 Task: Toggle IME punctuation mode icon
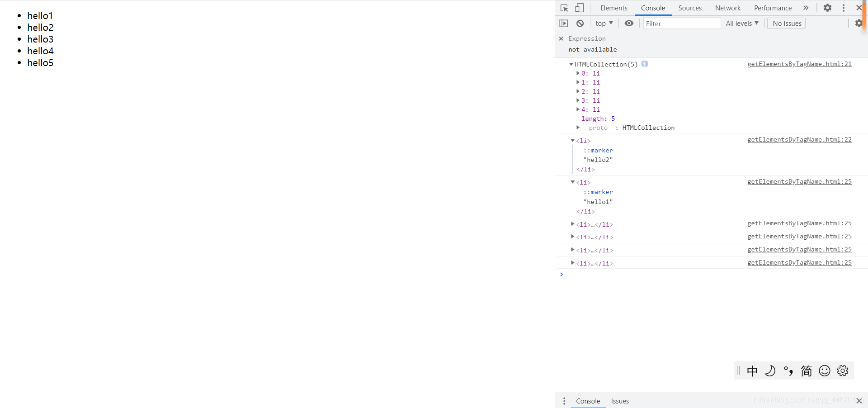[788, 371]
